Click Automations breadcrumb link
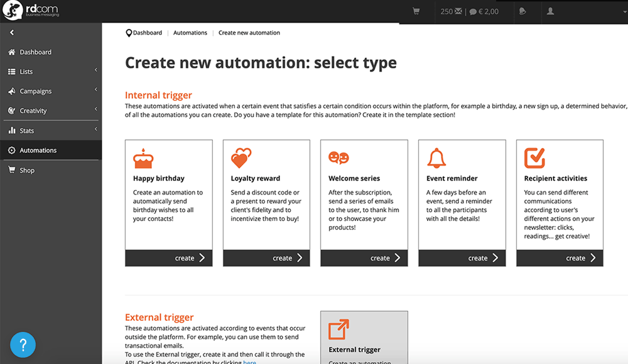This screenshot has height=364, width=628. pos(190,33)
